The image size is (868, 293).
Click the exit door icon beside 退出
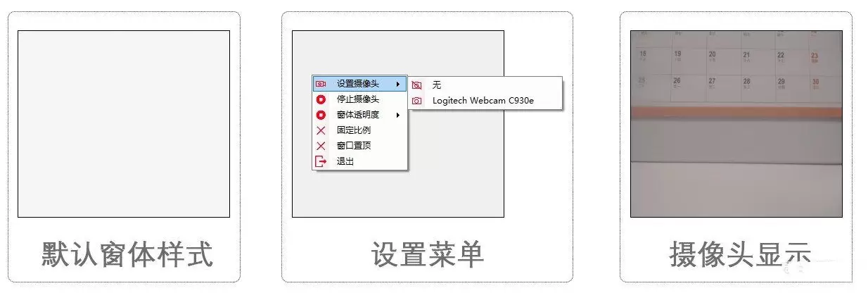[x=321, y=161]
